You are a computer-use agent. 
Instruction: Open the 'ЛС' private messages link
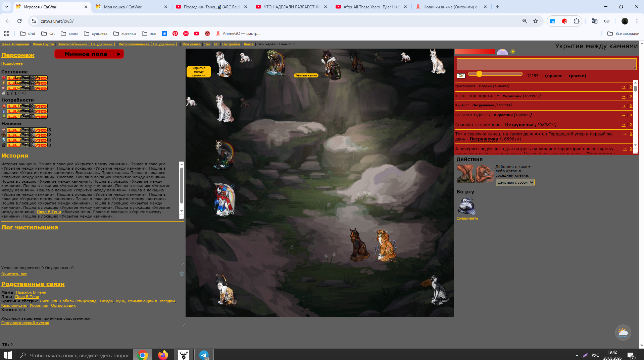[216, 44]
